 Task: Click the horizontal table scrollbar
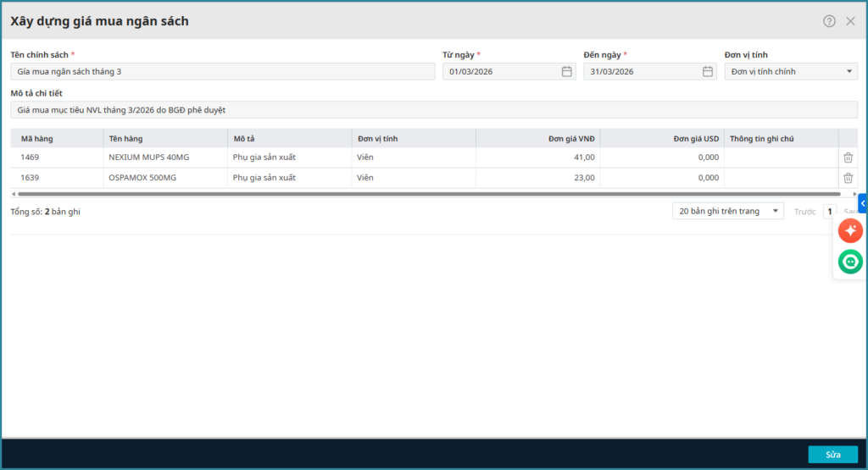(x=424, y=194)
